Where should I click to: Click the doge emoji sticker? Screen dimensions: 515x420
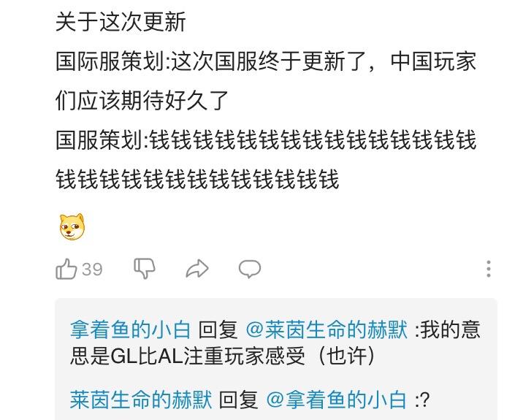coord(72,227)
